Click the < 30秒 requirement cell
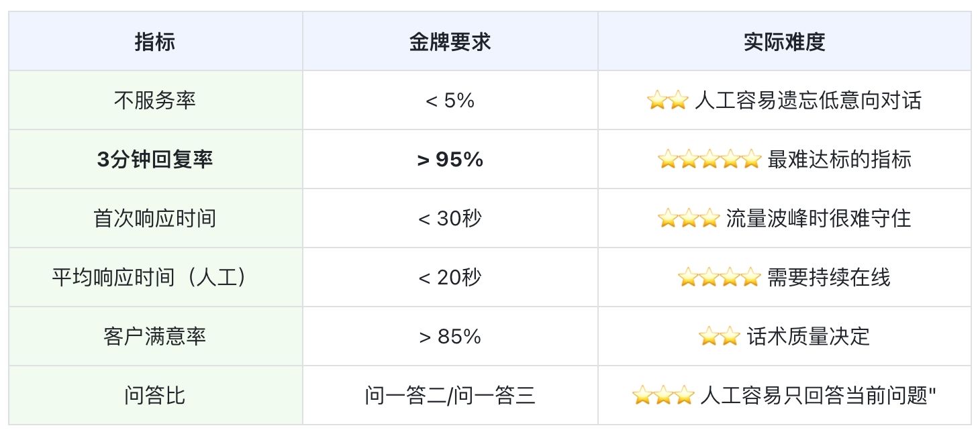The width and height of the screenshot is (980, 432). pyautogui.click(x=450, y=219)
